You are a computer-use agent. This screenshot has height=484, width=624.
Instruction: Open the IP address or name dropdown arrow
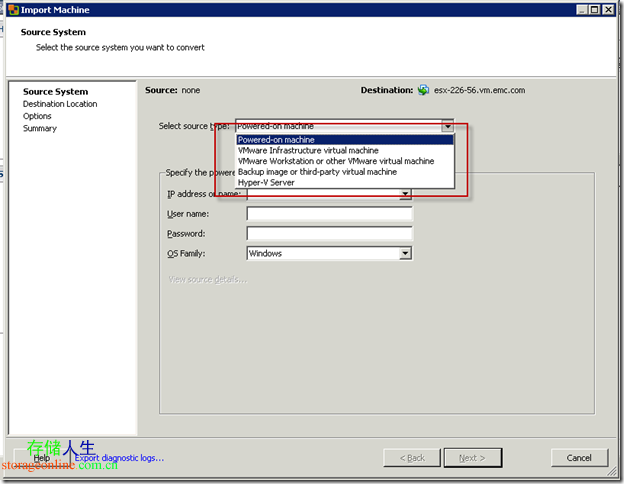point(405,194)
